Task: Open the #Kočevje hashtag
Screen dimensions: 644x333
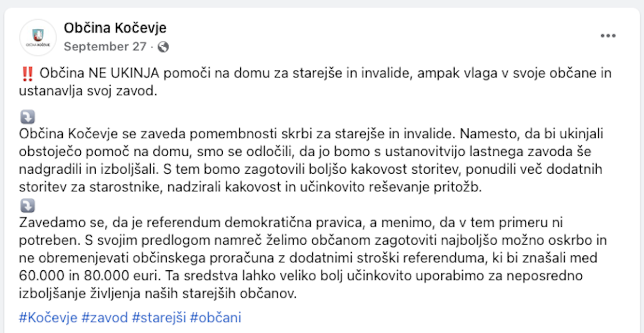Action: (x=48, y=318)
